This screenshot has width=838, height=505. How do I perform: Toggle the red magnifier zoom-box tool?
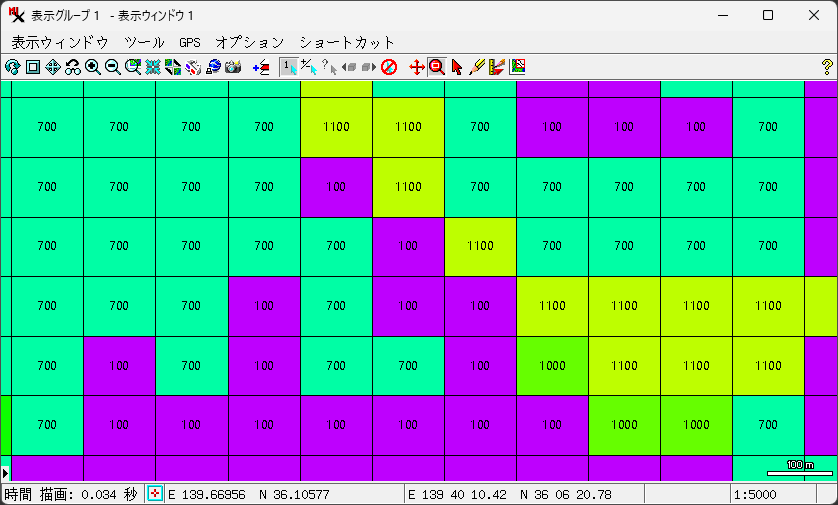coord(437,67)
